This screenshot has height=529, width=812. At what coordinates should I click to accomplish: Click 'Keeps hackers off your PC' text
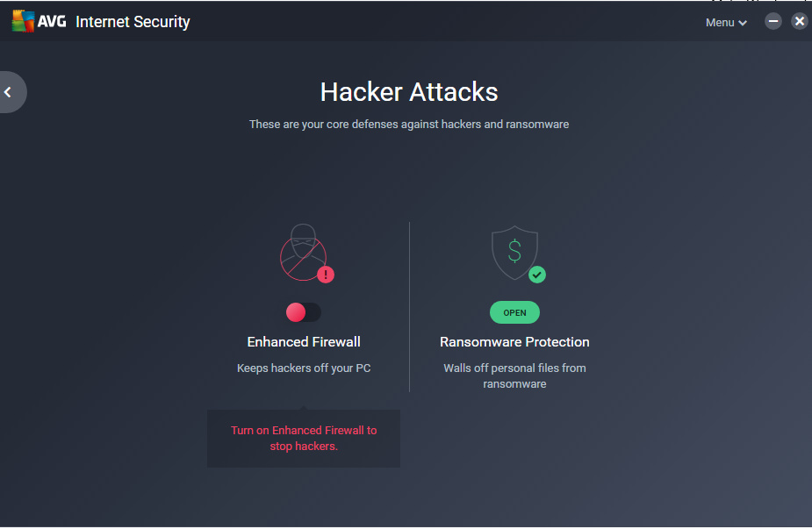click(x=304, y=368)
